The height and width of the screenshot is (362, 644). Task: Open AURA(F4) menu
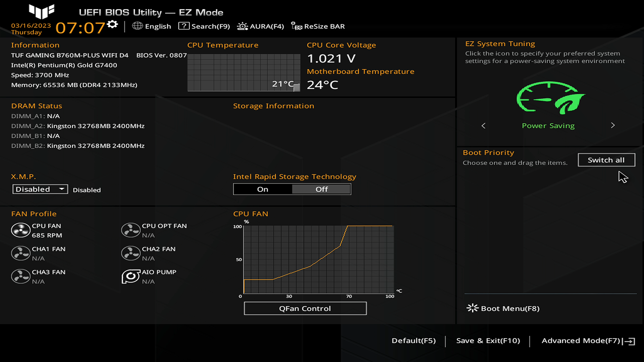click(x=260, y=26)
